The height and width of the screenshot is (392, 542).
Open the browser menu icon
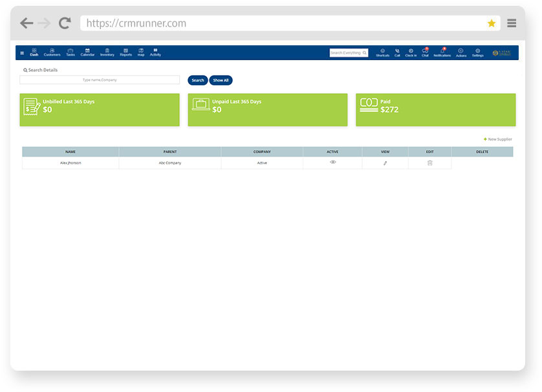512,23
